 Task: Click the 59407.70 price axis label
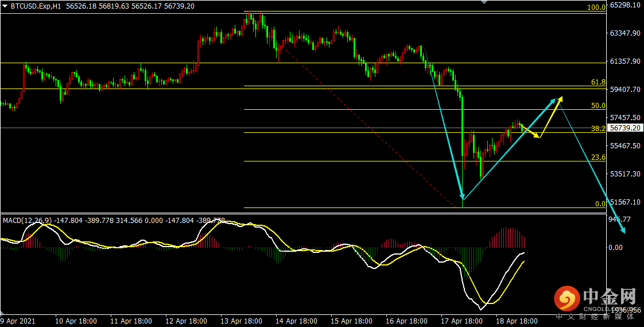point(625,89)
